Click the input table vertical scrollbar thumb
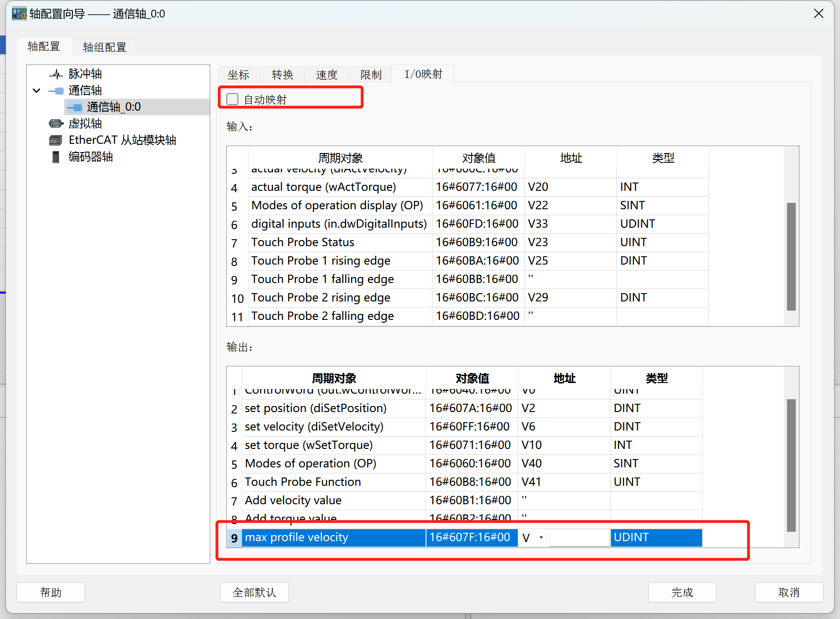The image size is (840, 619). click(x=791, y=256)
